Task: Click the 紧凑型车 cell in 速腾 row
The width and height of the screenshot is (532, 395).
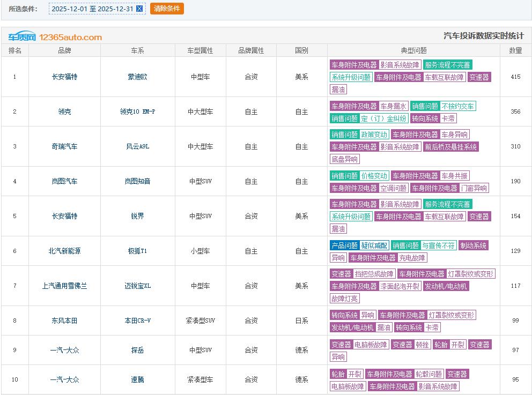Action: [200, 379]
